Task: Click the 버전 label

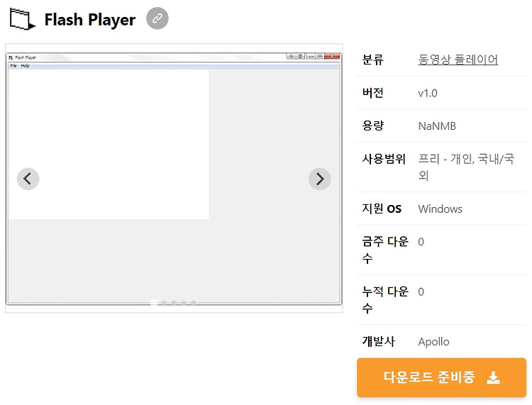Action: 373,93
